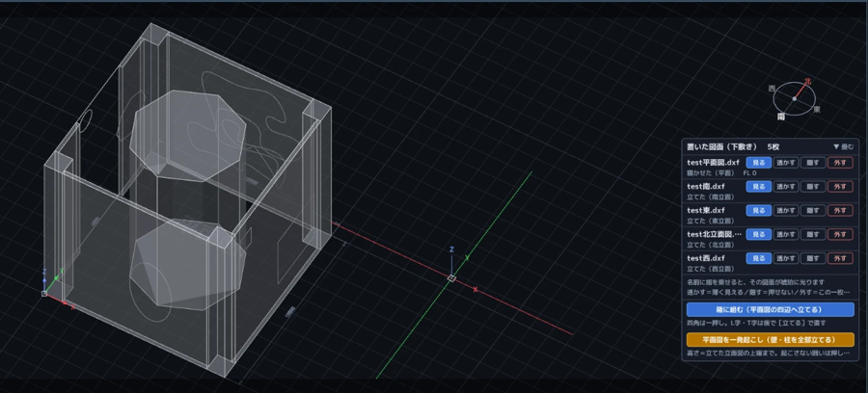Click 外す for test東.dxf

click(840, 211)
